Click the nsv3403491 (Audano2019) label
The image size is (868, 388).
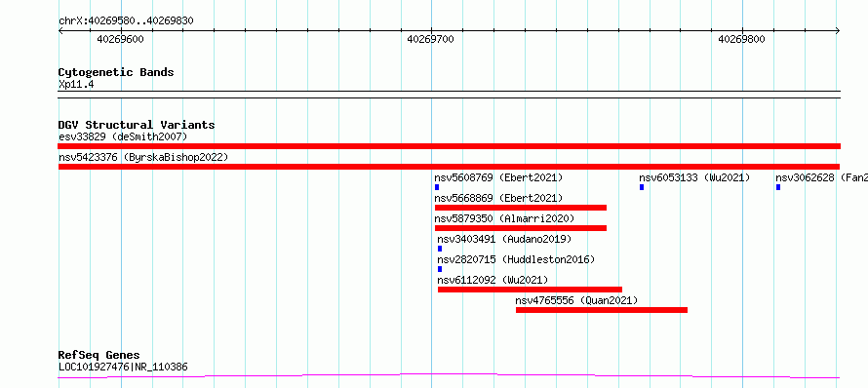[504, 239]
